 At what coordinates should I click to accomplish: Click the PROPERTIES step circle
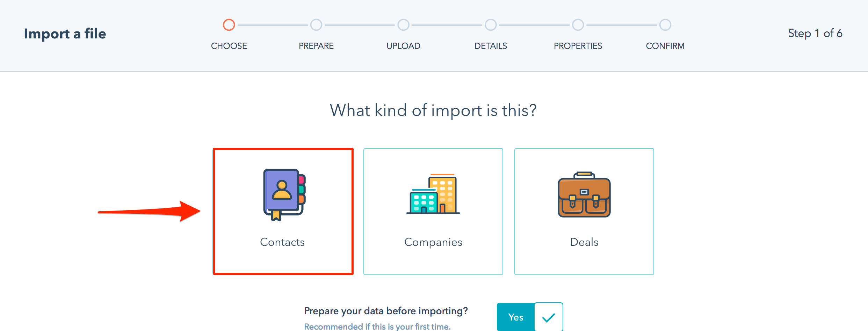click(578, 25)
